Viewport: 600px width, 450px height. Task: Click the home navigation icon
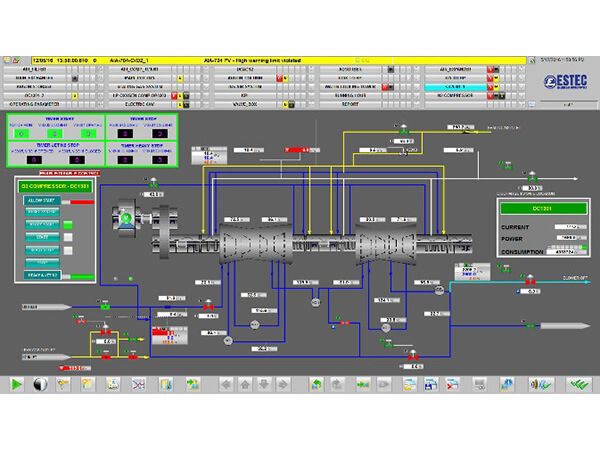pos(245,384)
